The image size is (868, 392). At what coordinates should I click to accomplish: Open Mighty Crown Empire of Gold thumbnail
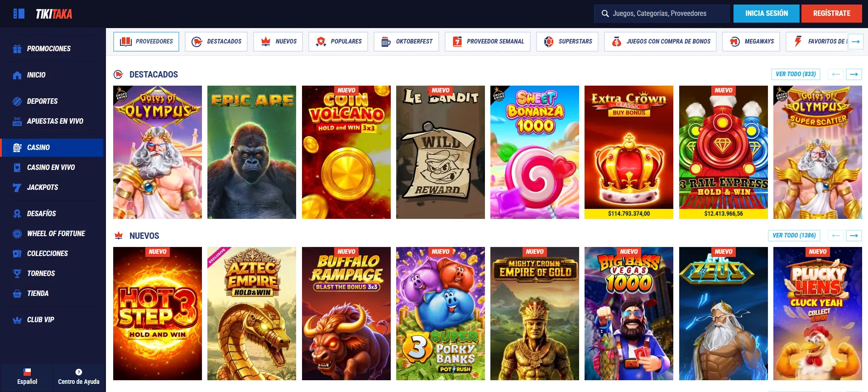coord(535,314)
